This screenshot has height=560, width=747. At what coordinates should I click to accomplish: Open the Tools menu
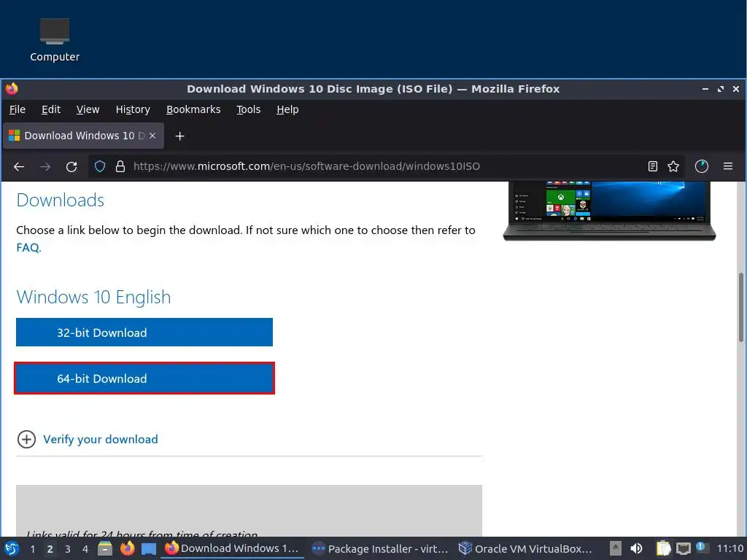pos(249,109)
